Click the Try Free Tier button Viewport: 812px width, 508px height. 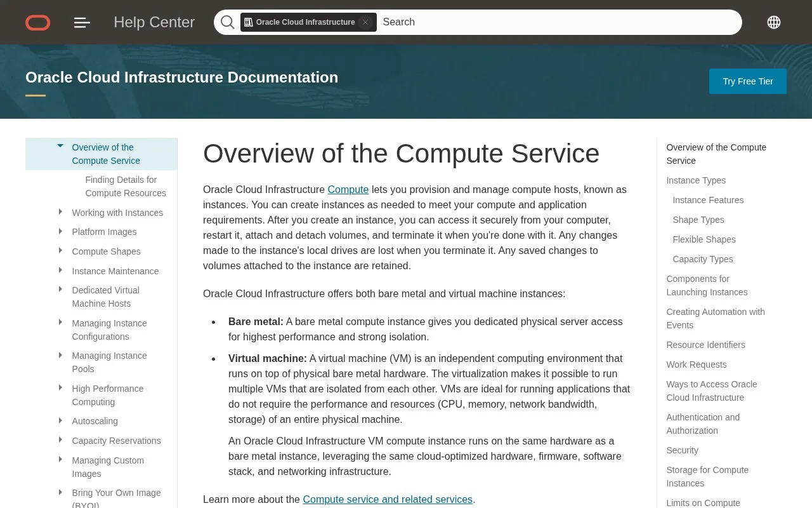point(748,81)
